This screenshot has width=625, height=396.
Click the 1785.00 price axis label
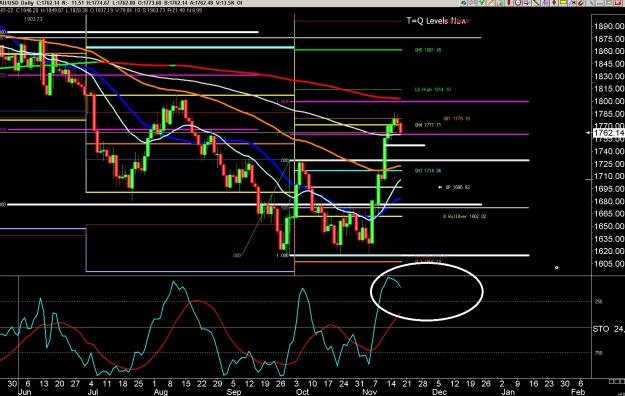pos(609,114)
